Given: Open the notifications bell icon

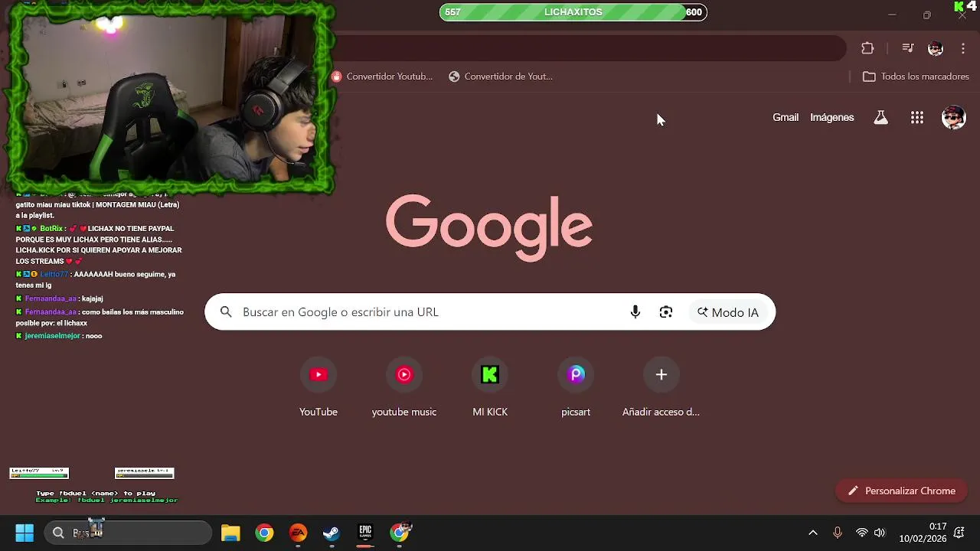Looking at the screenshot, I should coord(959,533).
